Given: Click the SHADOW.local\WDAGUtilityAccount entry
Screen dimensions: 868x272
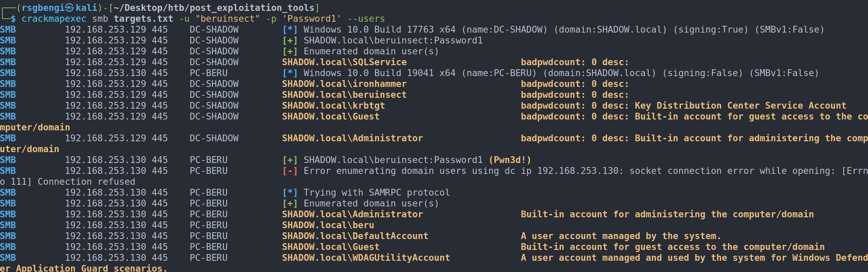Looking at the screenshot, I should tap(366, 258).
